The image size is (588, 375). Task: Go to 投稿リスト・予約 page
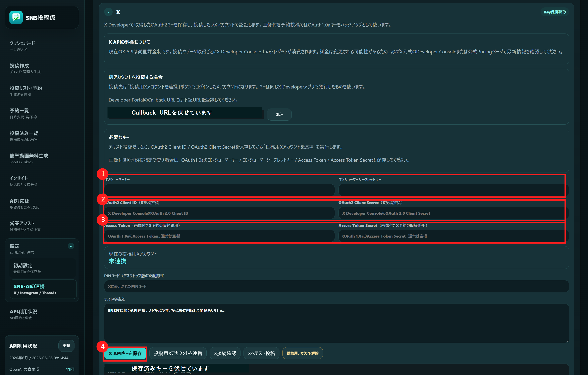click(42, 91)
